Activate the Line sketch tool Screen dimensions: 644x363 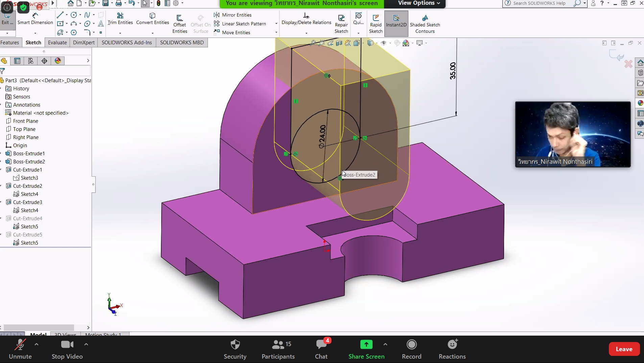(60, 15)
